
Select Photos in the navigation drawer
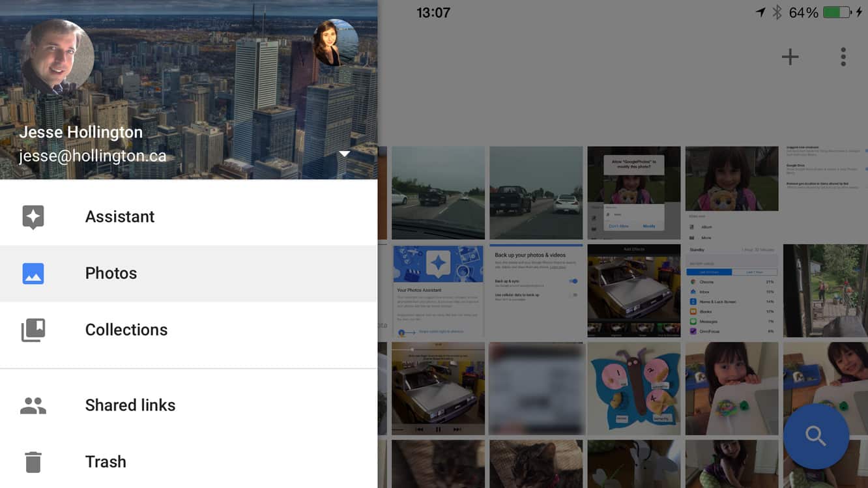pos(111,273)
